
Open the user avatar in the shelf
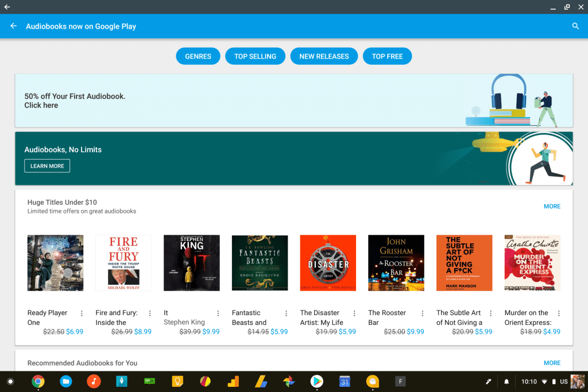578,382
